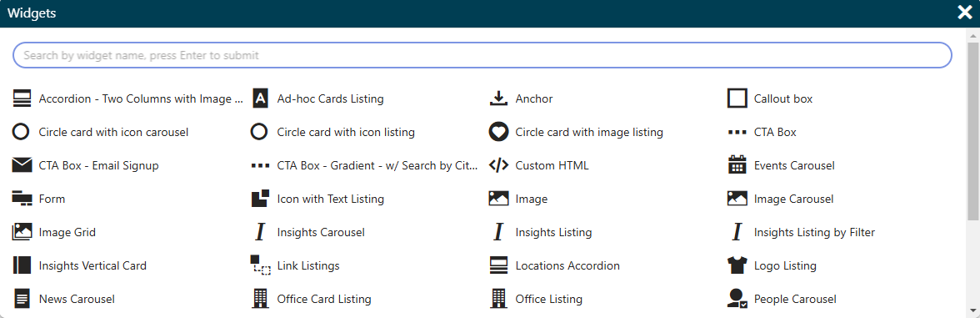Image resolution: width=980 pixels, height=318 pixels.
Task: Pick the Link Listings label
Action: [308, 265]
